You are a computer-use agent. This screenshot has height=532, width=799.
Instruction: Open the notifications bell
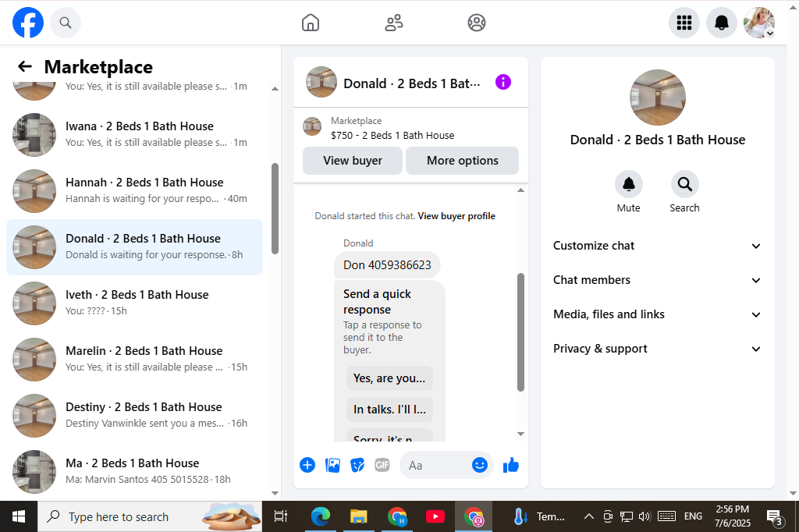coord(722,23)
